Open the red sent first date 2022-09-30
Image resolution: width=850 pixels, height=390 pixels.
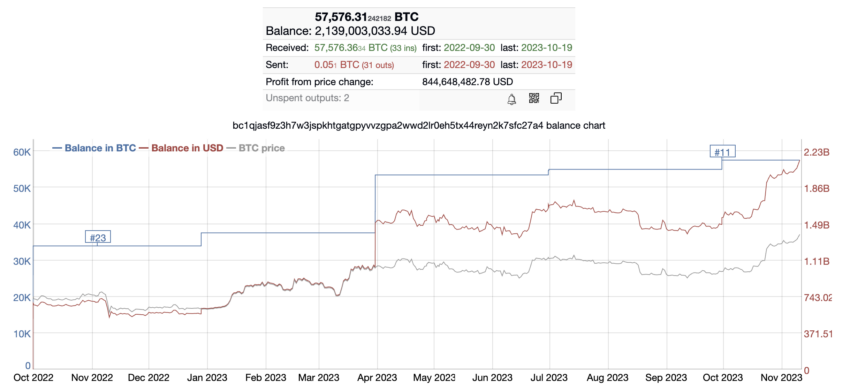tap(469, 65)
